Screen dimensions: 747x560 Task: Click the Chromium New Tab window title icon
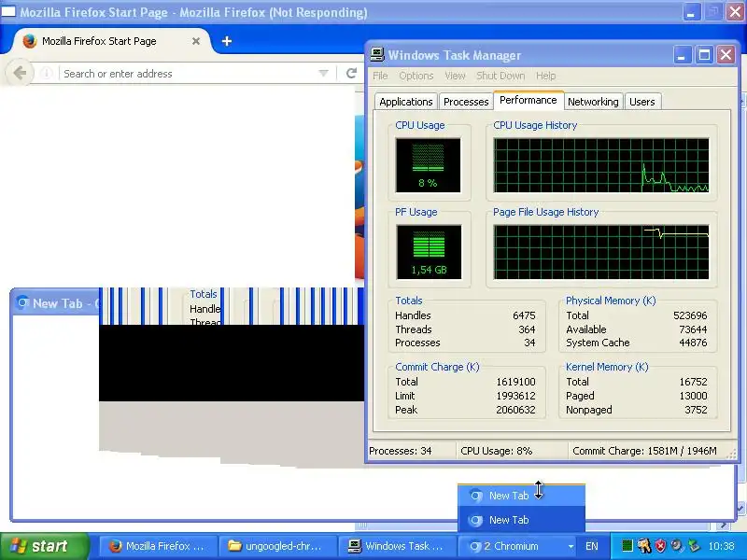pos(21,302)
